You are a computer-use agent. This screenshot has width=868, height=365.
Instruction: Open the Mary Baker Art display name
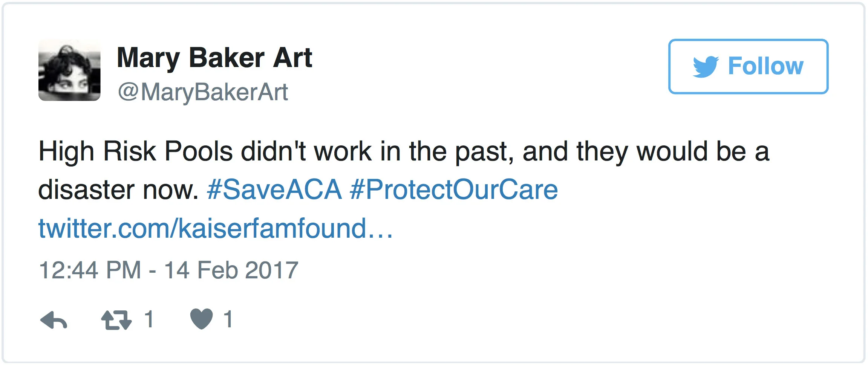(x=214, y=58)
